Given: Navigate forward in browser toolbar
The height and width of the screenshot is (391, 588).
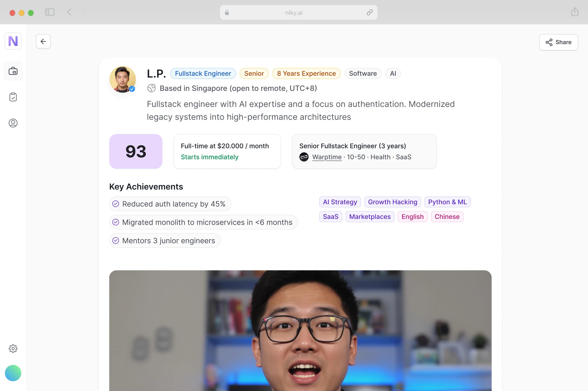Looking at the screenshot, I should 84,12.
